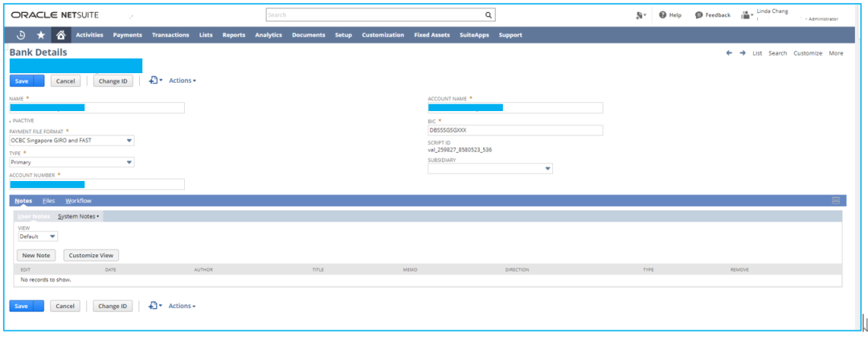Click the Customize View button

point(92,256)
